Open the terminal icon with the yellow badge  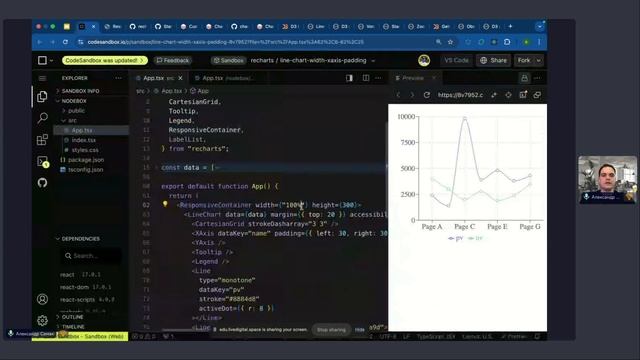coord(43,162)
